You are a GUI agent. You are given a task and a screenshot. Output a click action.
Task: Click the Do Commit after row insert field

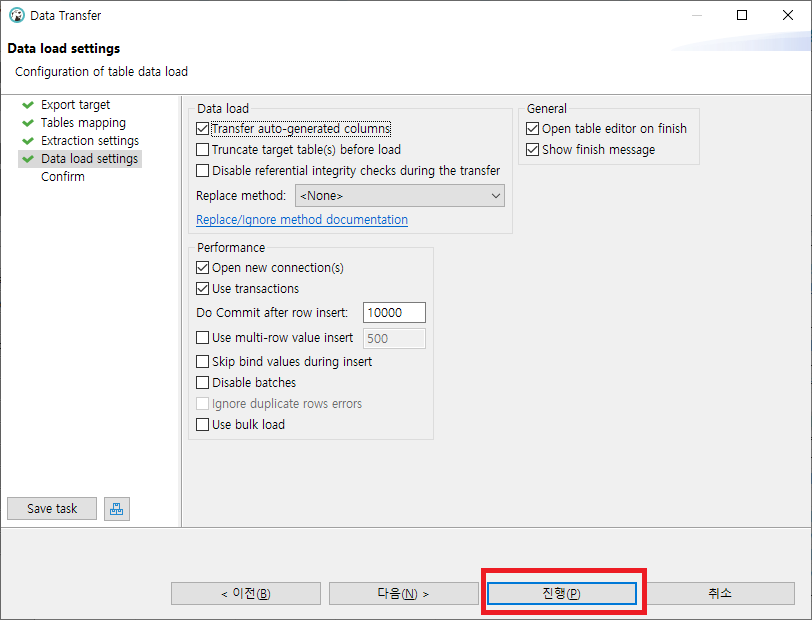point(394,313)
